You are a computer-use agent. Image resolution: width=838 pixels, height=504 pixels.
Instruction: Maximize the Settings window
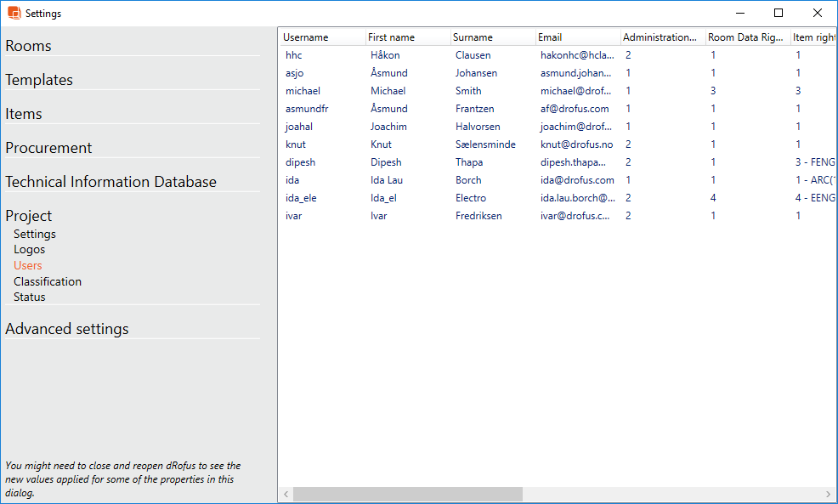coord(779,13)
